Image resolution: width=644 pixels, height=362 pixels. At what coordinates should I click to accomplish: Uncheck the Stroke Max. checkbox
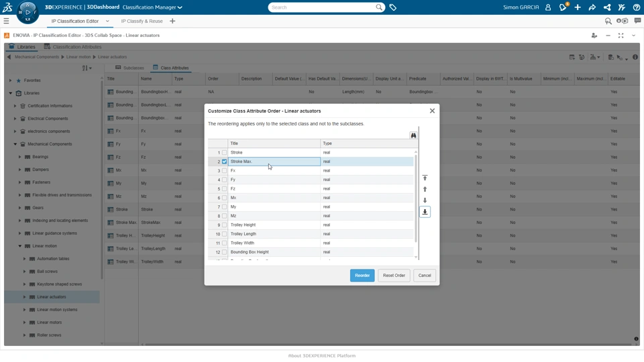click(224, 162)
